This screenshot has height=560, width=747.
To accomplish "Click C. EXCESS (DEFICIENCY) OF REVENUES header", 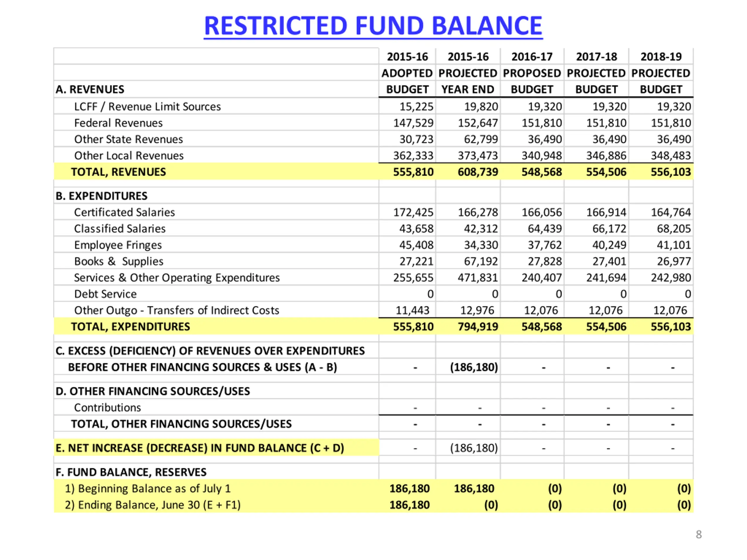I will 210,351.
